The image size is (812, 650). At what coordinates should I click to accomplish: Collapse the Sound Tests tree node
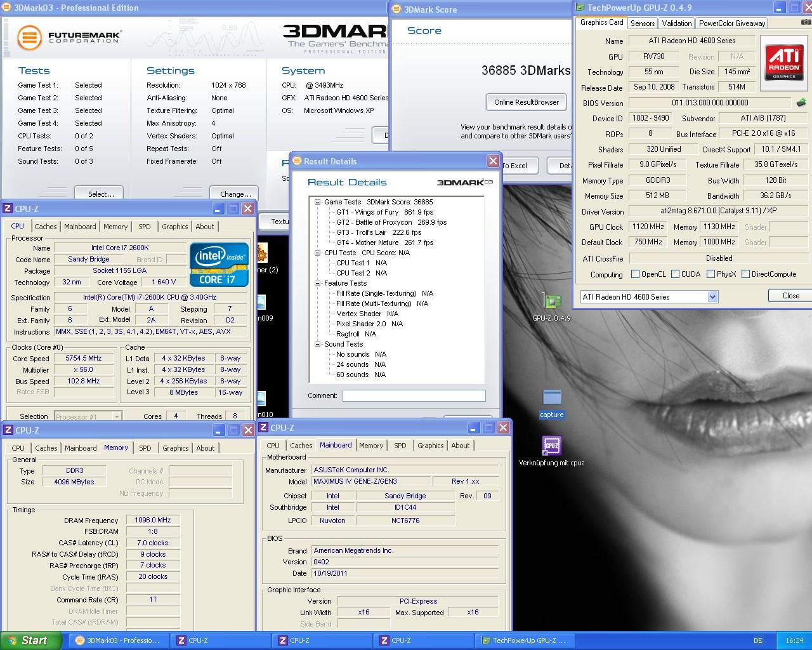(x=317, y=344)
